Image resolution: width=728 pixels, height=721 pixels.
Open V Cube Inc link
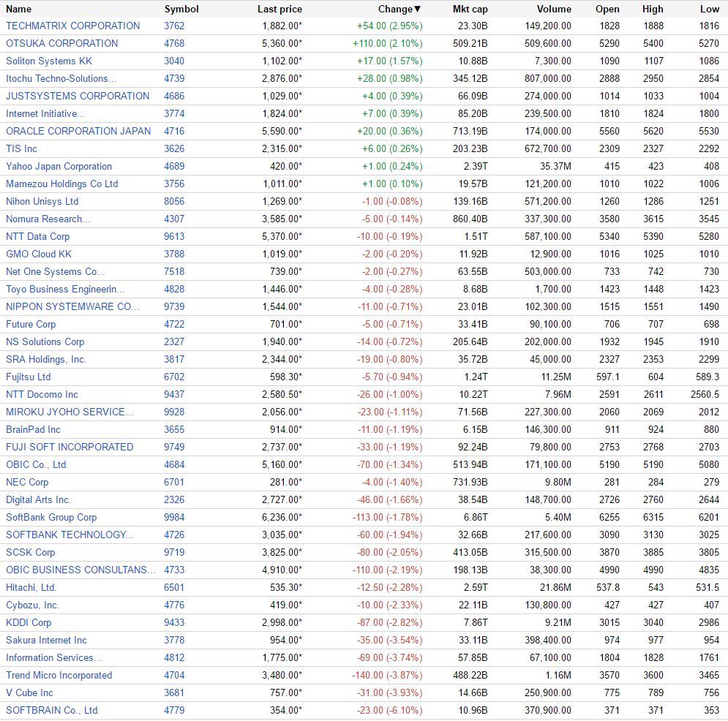[x=29, y=693]
